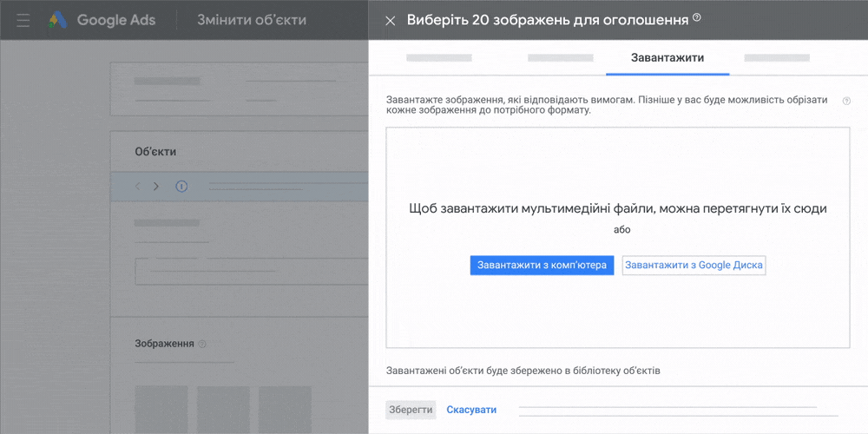Click the next arrow in Об'єкти section

[156, 187]
